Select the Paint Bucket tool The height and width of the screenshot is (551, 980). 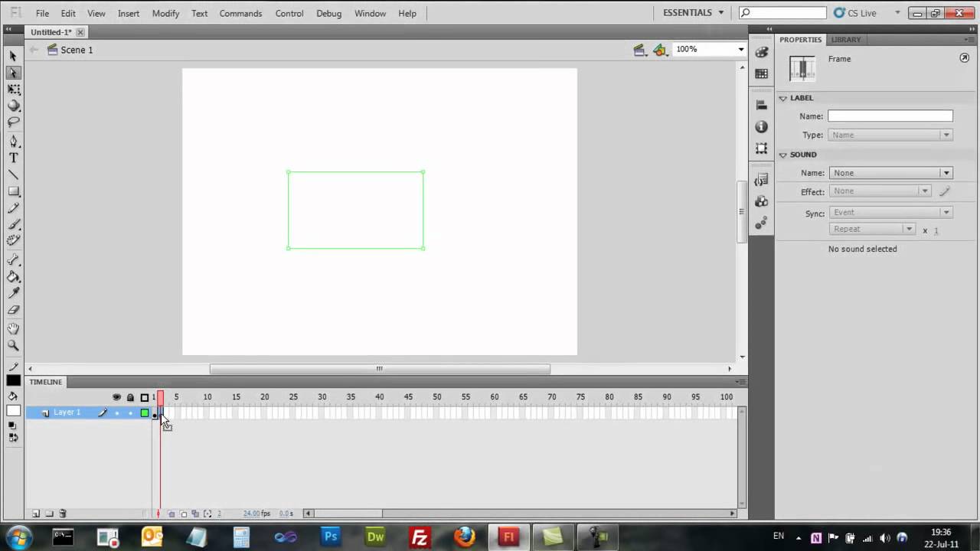(x=13, y=276)
